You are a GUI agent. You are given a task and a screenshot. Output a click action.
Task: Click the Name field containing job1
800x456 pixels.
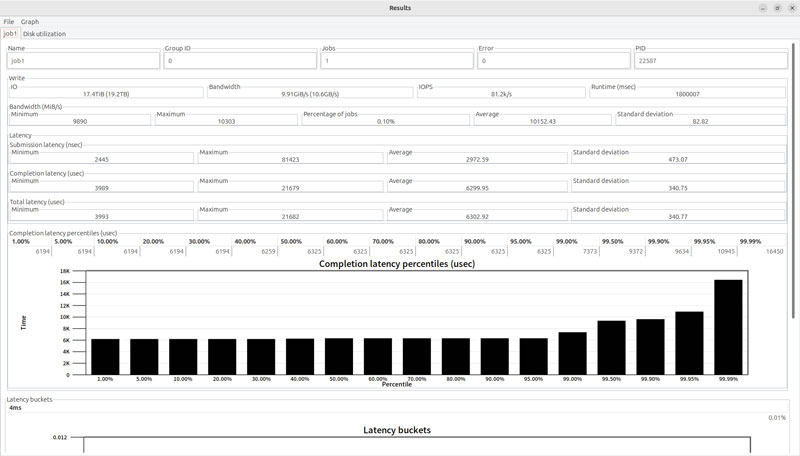point(84,60)
